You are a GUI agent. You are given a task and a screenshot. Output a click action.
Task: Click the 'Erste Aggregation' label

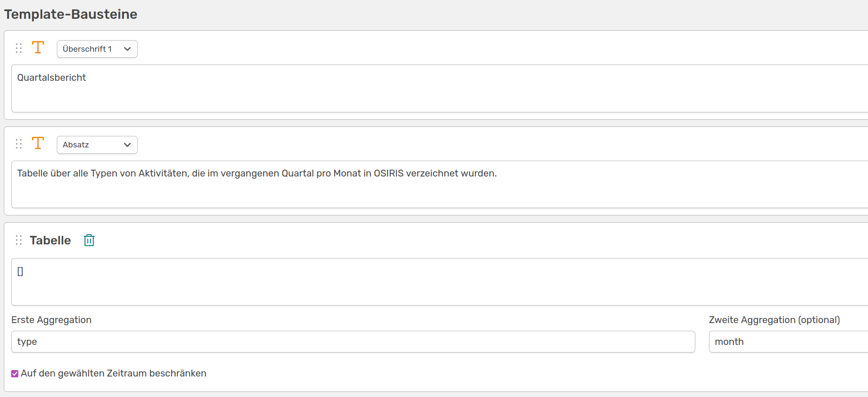tap(51, 320)
